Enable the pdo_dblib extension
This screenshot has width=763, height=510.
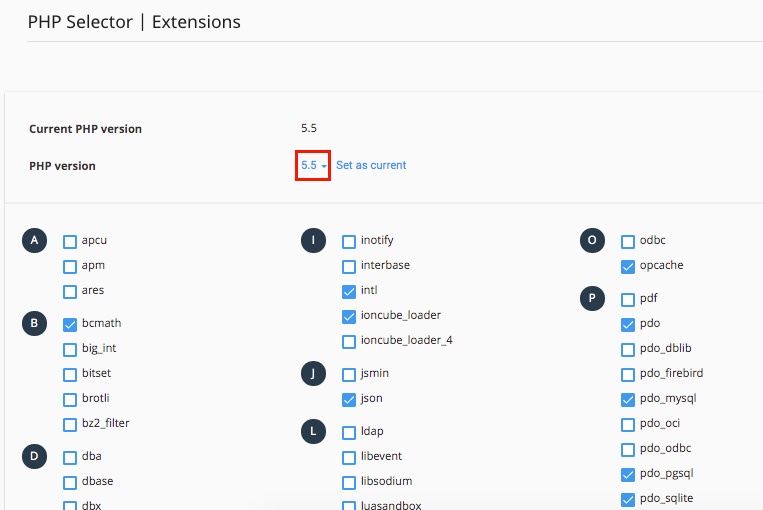628,349
